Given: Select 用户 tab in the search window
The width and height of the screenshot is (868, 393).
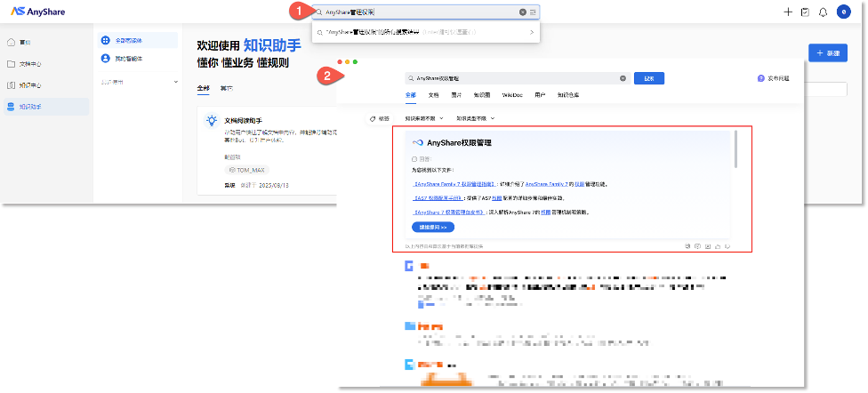Looking at the screenshot, I should coord(541,95).
